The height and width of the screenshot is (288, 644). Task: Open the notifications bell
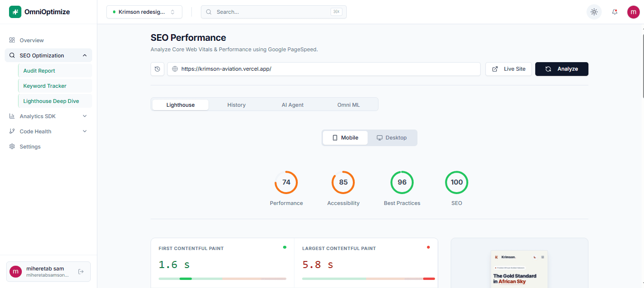615,12
